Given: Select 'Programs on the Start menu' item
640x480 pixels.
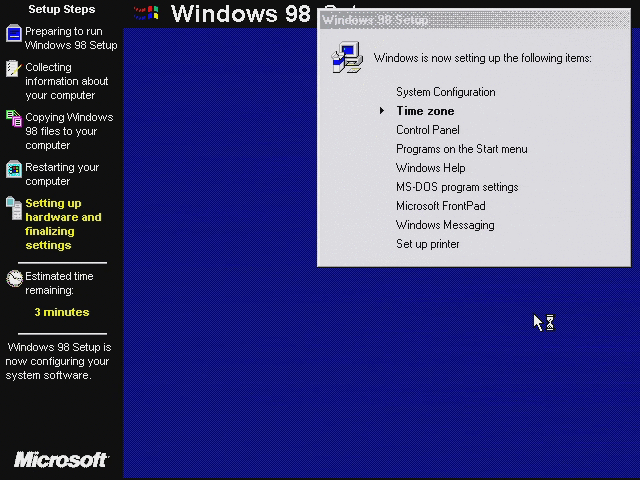Looking at the screenshot, I should (x=462, y=149).
